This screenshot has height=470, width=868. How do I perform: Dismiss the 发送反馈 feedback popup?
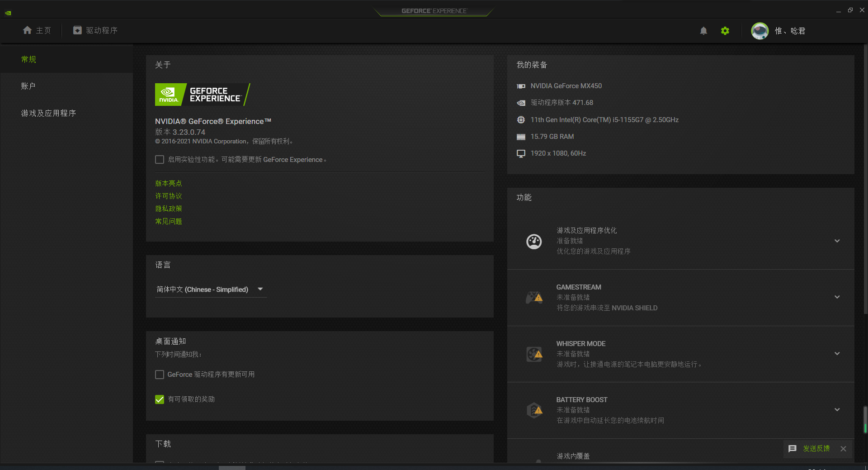[843, 449]
